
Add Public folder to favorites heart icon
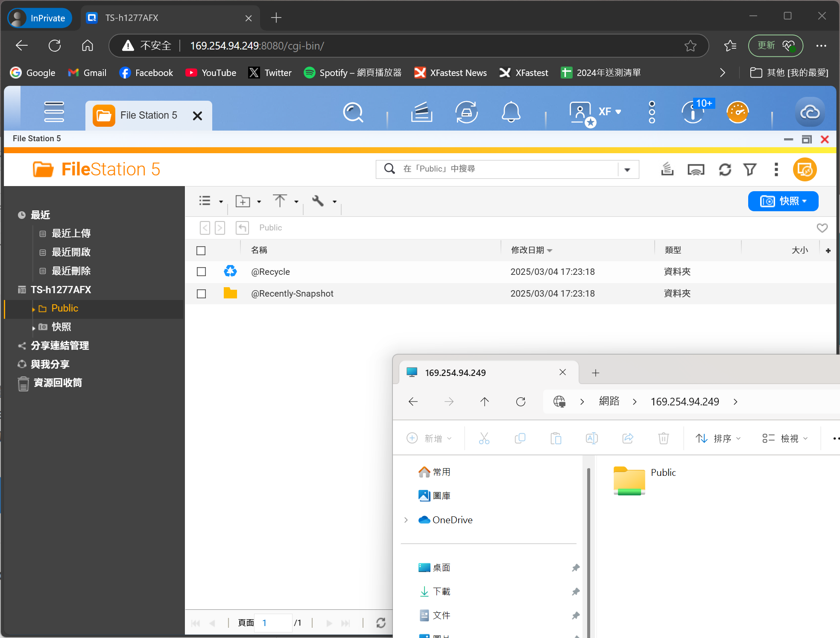(822, 228)
